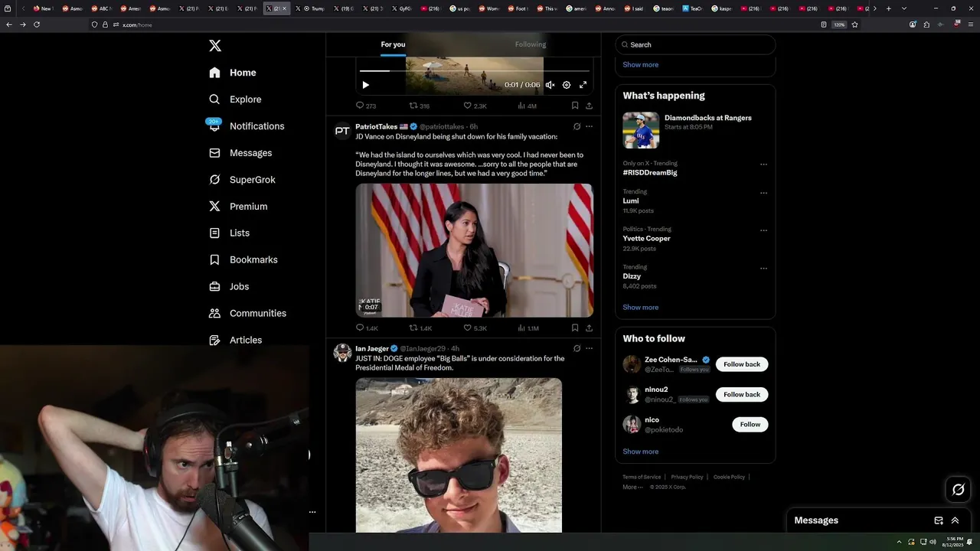
Task: Open Ian Jaeger profile name
Action: tap(372, 349)
